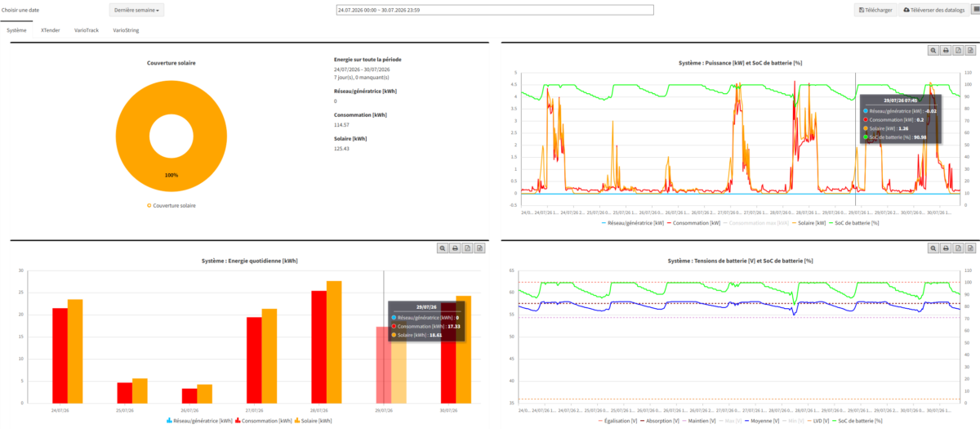Click the date range input field
980x429 pixels.
pos(495,10)
